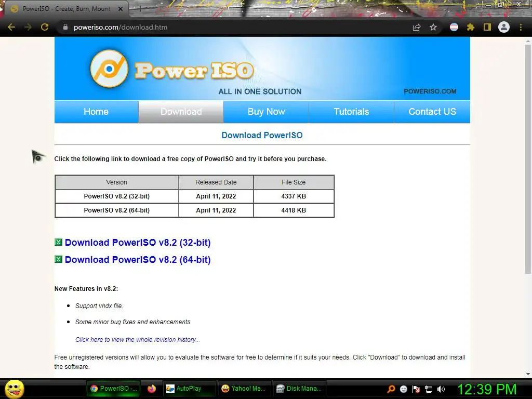This screenshot has width=532, height=399.
Task: Click the 12:39 PM taskbar clock
Action: 487,389
